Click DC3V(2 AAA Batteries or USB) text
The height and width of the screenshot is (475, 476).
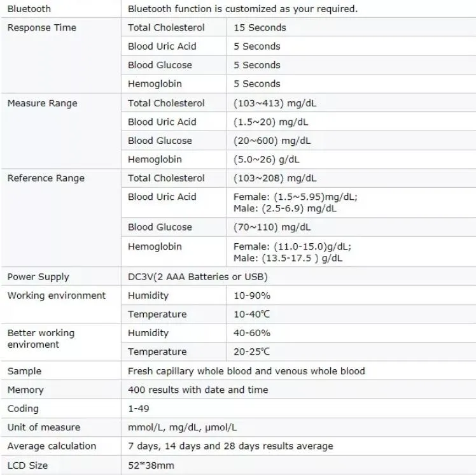198,277
